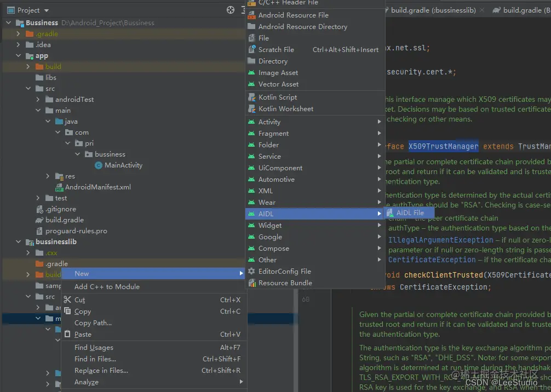The image size is (551, 392).
Task: Open the Compose submenu
Action: click(315, 249)
